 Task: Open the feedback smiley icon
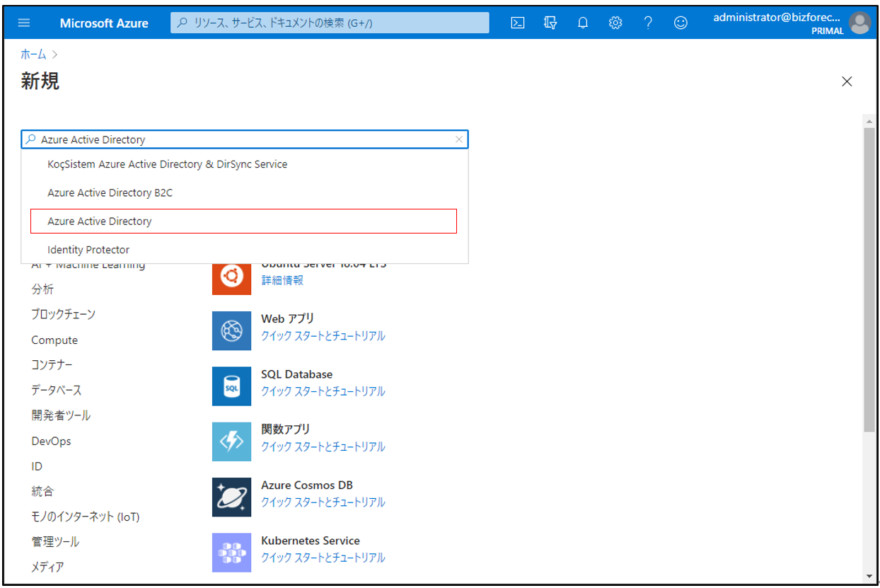coord(681,23)
